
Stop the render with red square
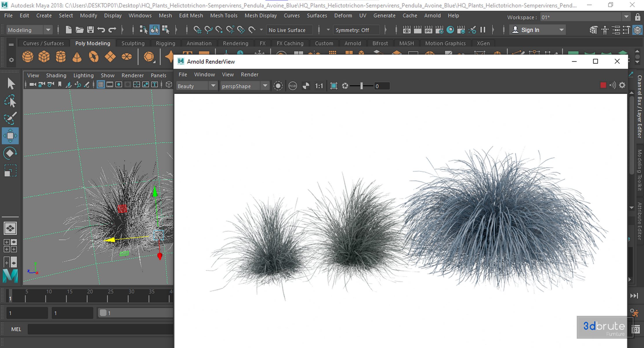coord(603,85)
